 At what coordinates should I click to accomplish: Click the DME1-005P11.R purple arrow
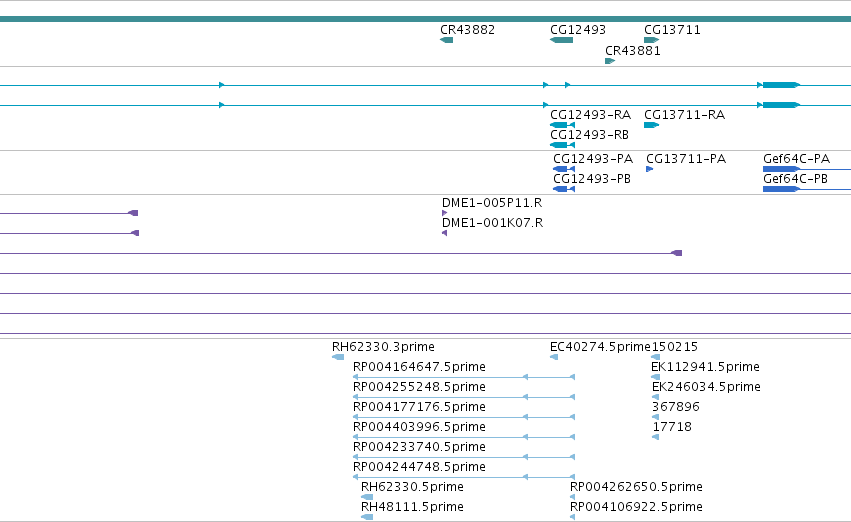tap(444, 213)
